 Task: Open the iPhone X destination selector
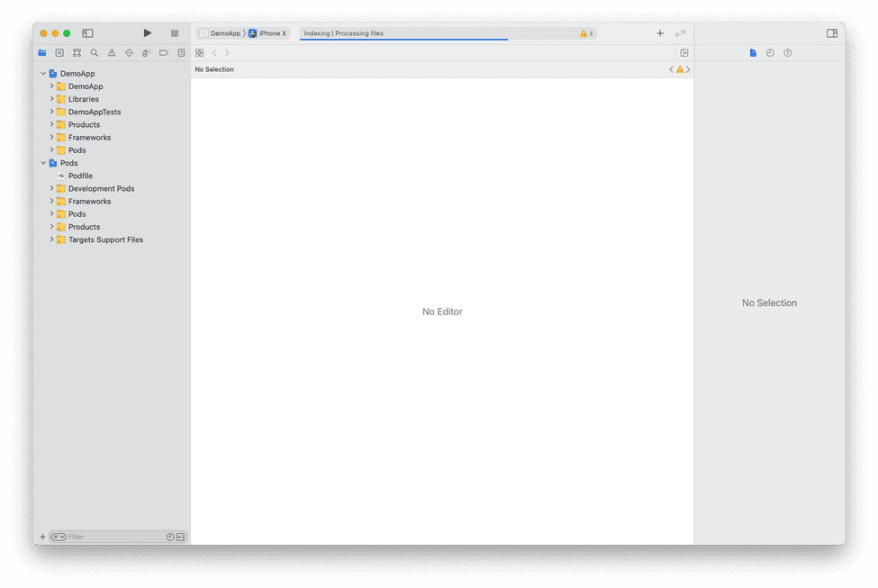(x=268, y=32)
